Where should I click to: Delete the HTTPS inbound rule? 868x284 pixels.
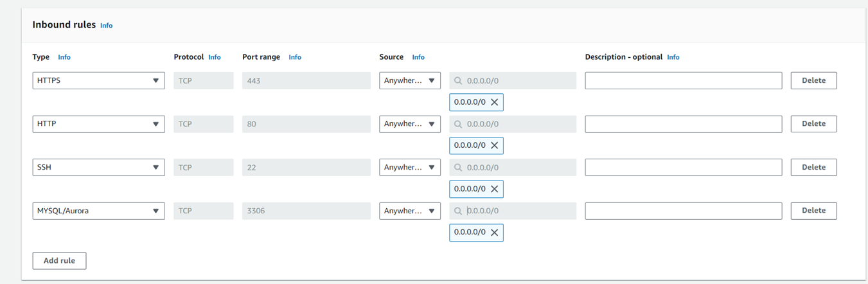click(x=813, y=81)
